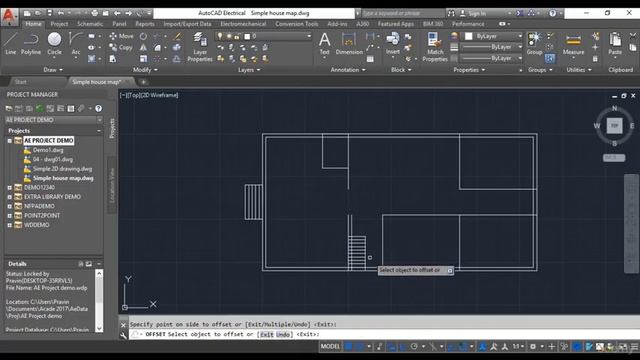Click the AutoCAD application menu logo

(x=9, y=16)
